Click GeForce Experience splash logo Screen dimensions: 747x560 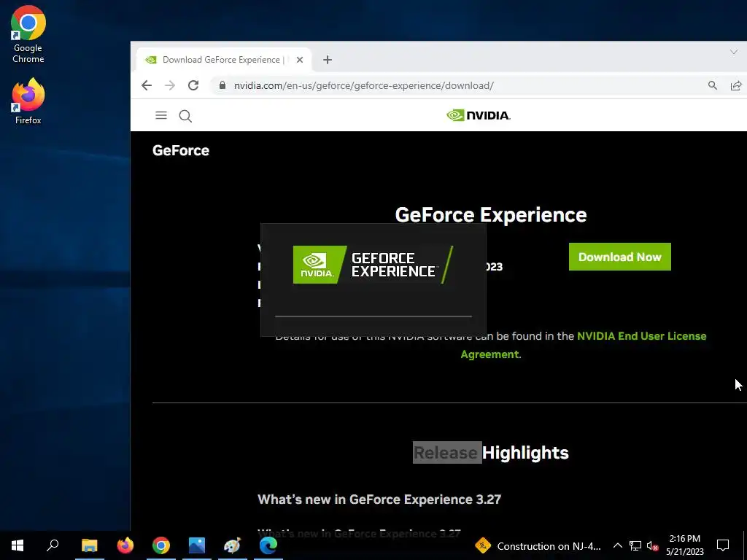click(373, 265)
